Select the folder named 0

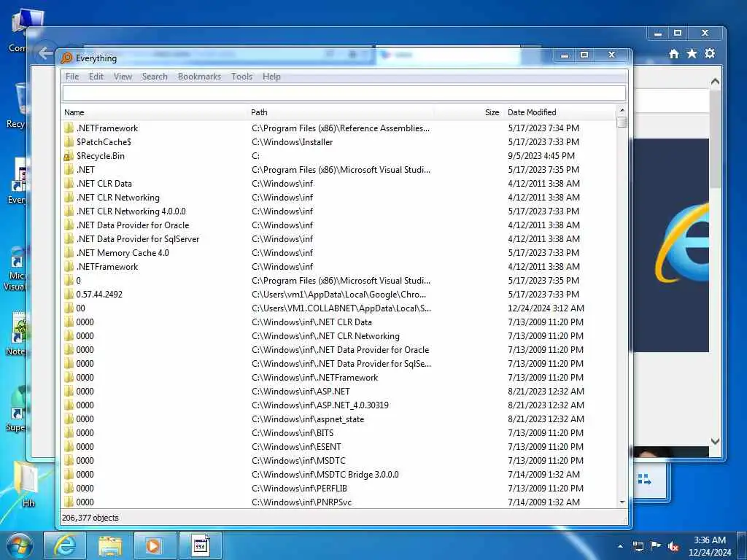78,281
